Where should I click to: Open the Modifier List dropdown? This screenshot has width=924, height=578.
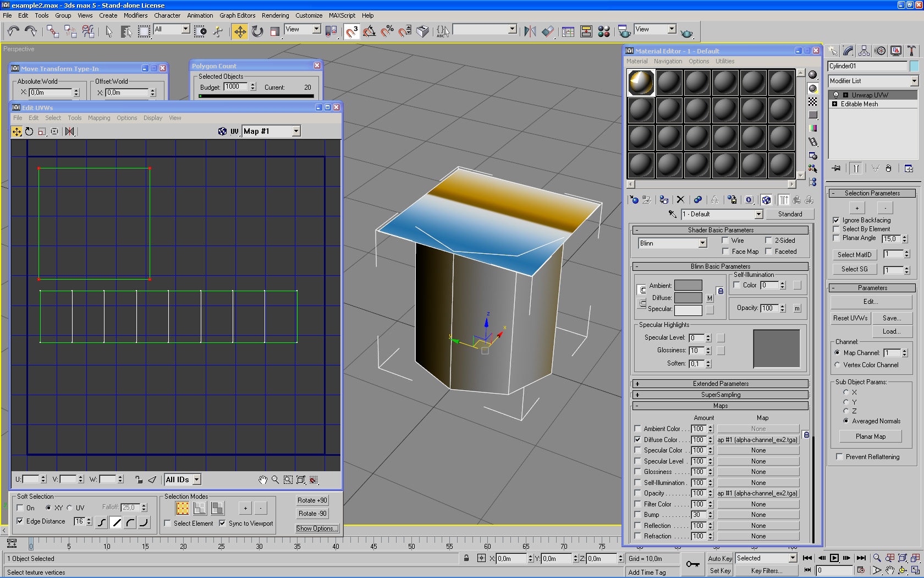914,81
